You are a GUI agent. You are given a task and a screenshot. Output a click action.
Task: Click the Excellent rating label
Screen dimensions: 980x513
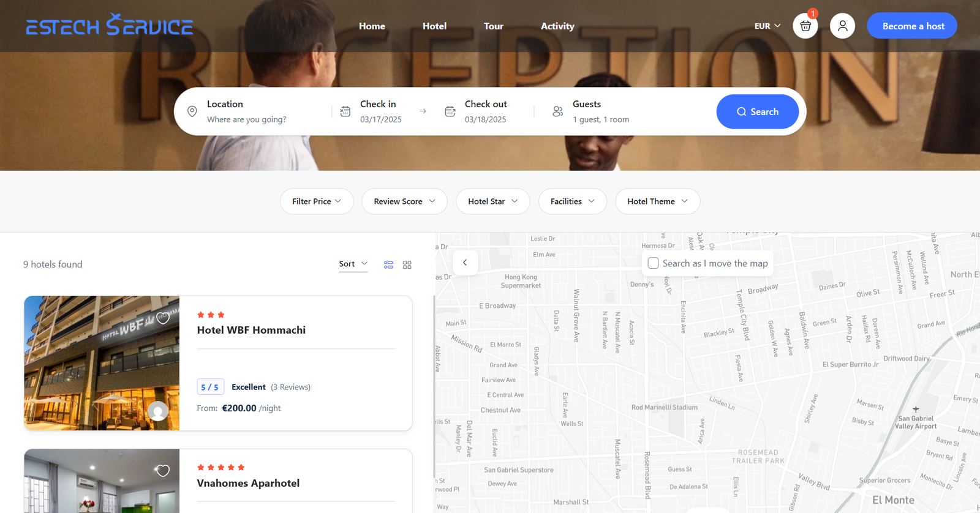click(x=249, y=387)
